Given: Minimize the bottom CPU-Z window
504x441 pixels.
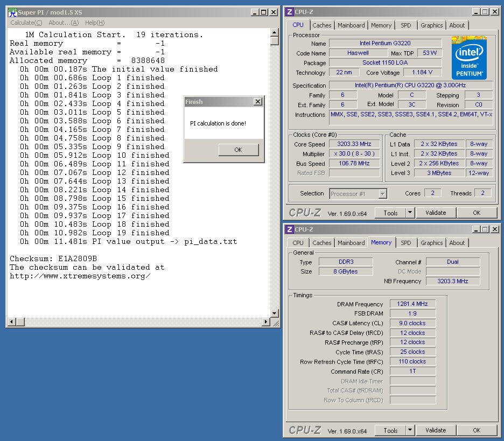Looking at the screenshot, I should tap(477, 229).
